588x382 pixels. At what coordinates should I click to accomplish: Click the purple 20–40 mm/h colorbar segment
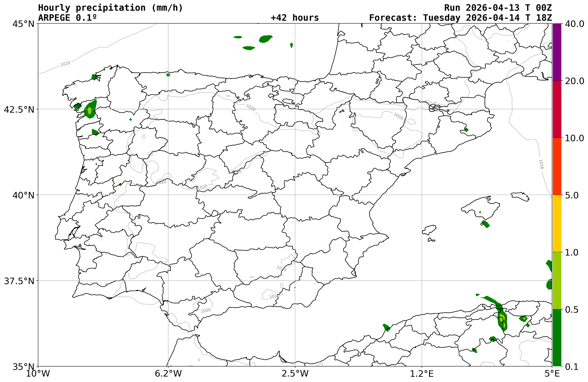[x=557, y=52]
